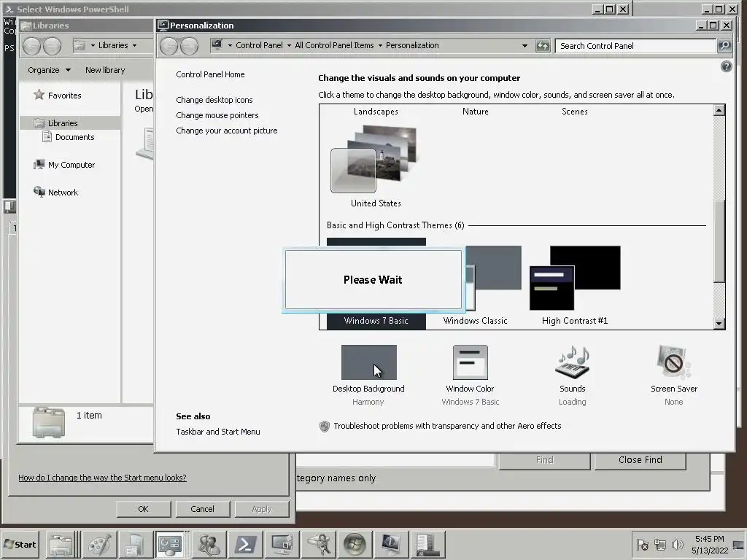Click Control Panel breadcrumb segment
The image size is (747, 560).
259,45
